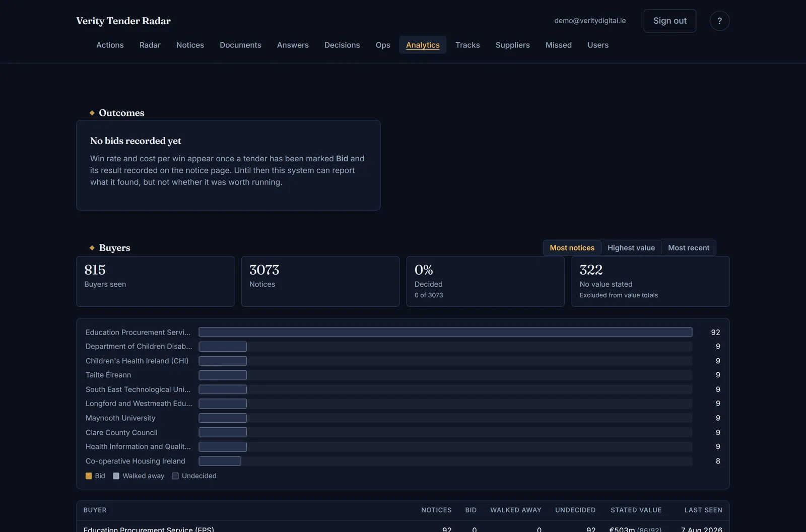Viewport: 806px width, 532px height.
Task: Click the count 92 beside the top bar
Action: click(x=715, y=332)
